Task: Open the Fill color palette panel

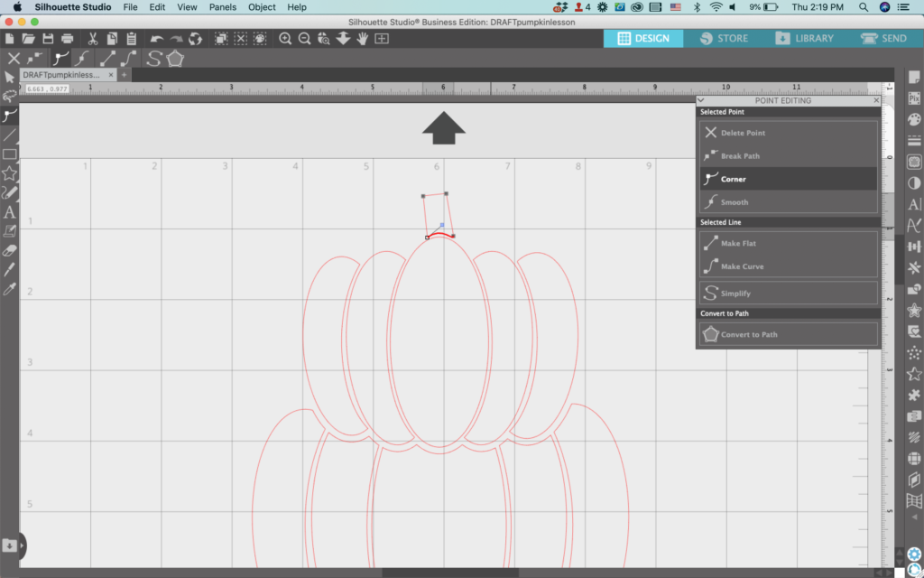Action: click(914, 120)
